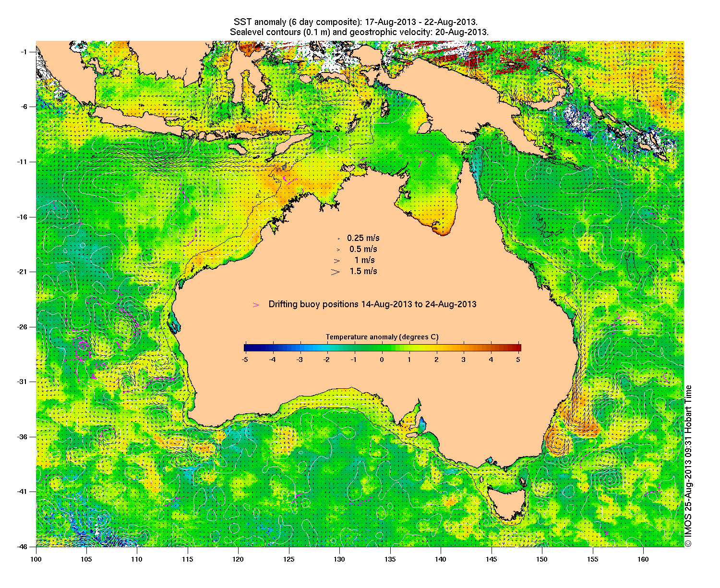This screenshot has height=588, width=720.
Task: Click the longitude axis label 130
Action: [x=339, y=559]
